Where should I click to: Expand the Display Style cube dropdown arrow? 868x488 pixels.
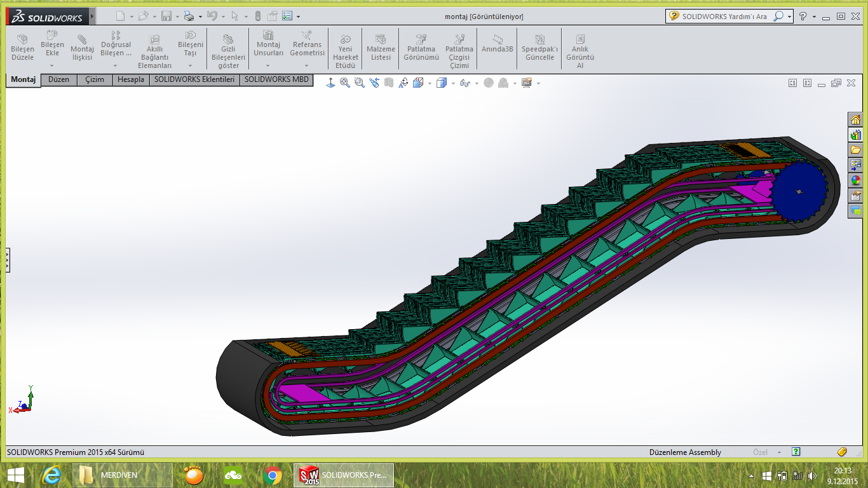453,83
